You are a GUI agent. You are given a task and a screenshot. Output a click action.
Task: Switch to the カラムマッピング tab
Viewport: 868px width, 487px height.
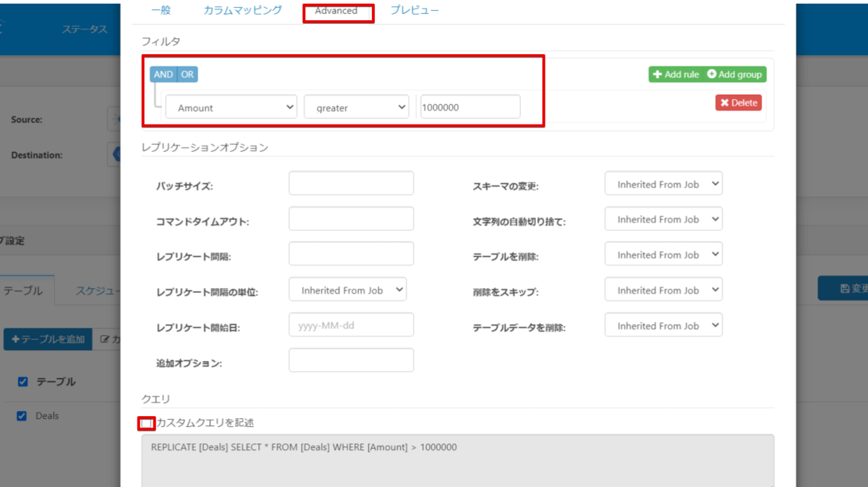point(242,11)
